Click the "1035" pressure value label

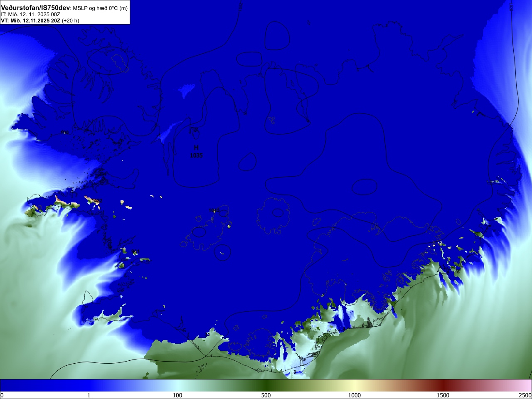click(x=196, y=155)
